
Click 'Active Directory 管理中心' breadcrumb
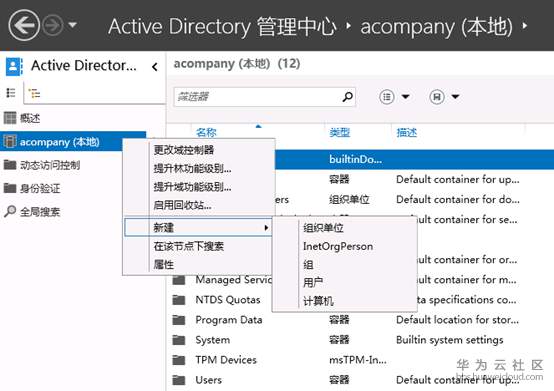tap(222, 26)
